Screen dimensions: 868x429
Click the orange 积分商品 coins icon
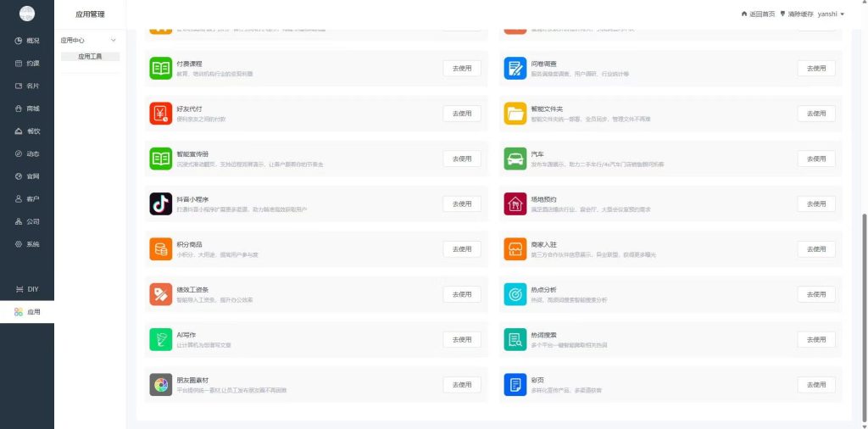tap(160, 249)
